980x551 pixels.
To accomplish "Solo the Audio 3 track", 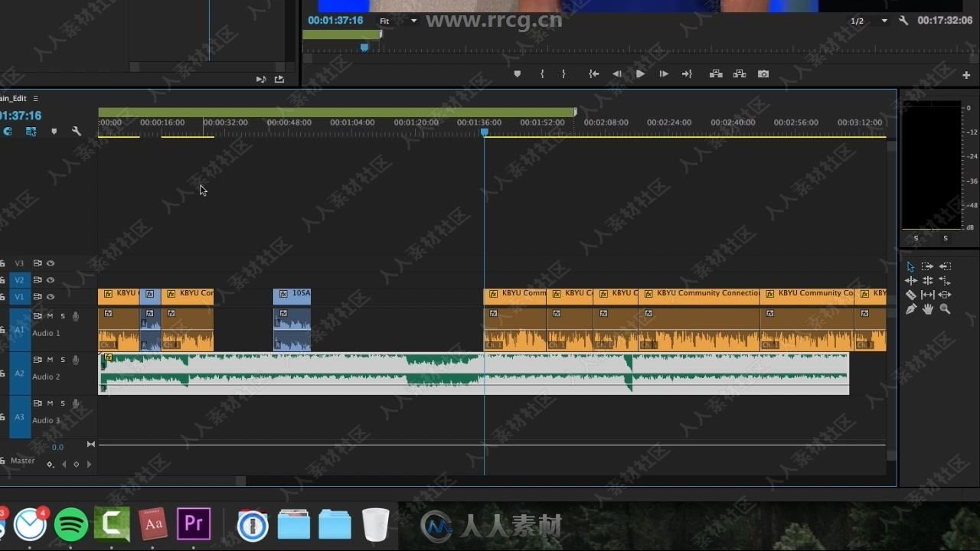I will click(63, 403).
